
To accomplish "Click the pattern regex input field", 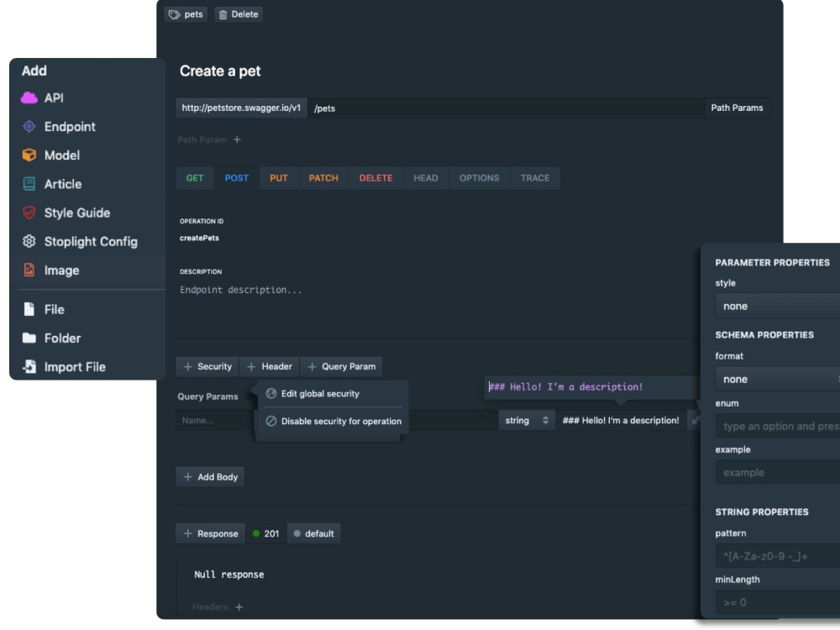I will (777, 556).
